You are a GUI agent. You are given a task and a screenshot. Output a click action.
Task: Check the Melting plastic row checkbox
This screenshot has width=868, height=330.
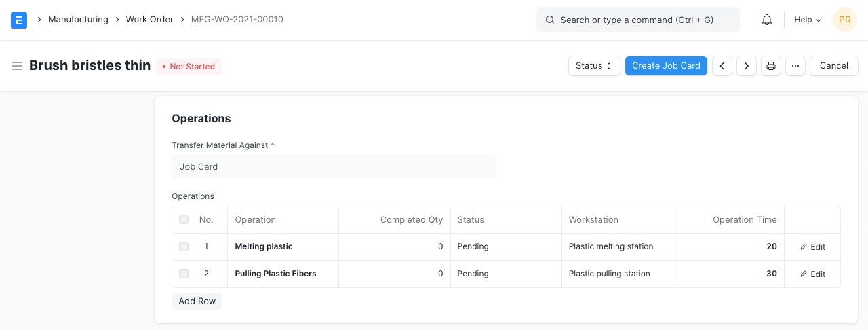click(184, 246)
